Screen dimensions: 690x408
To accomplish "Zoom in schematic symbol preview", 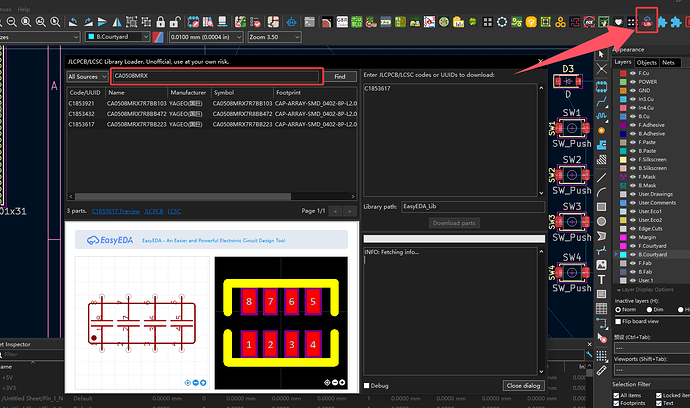I will point(203,382).
